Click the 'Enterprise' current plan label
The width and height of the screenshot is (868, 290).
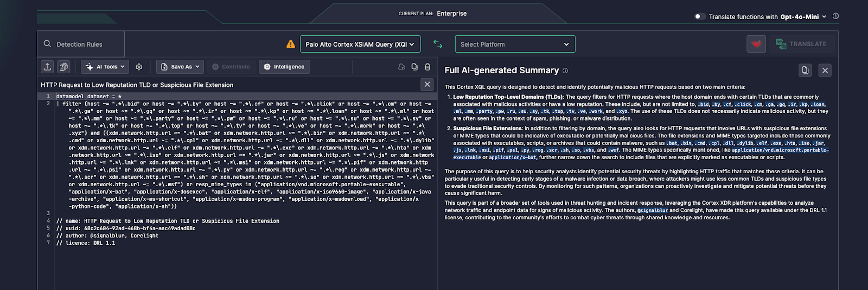452,14
